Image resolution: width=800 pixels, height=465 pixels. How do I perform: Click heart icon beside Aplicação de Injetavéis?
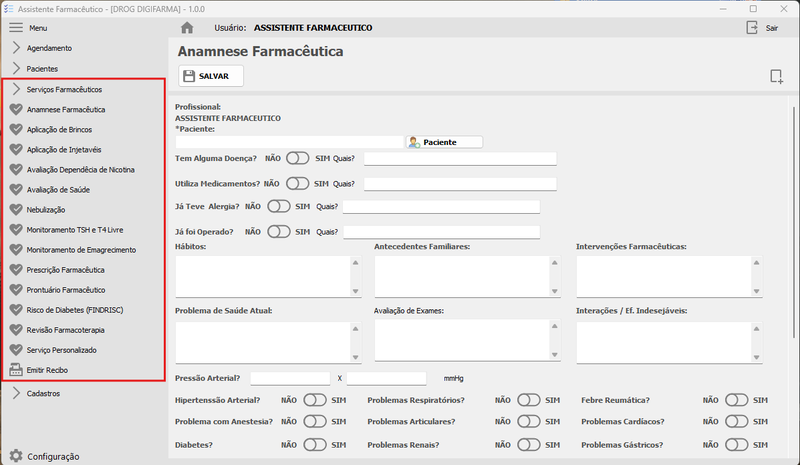(x=16, y=149)
